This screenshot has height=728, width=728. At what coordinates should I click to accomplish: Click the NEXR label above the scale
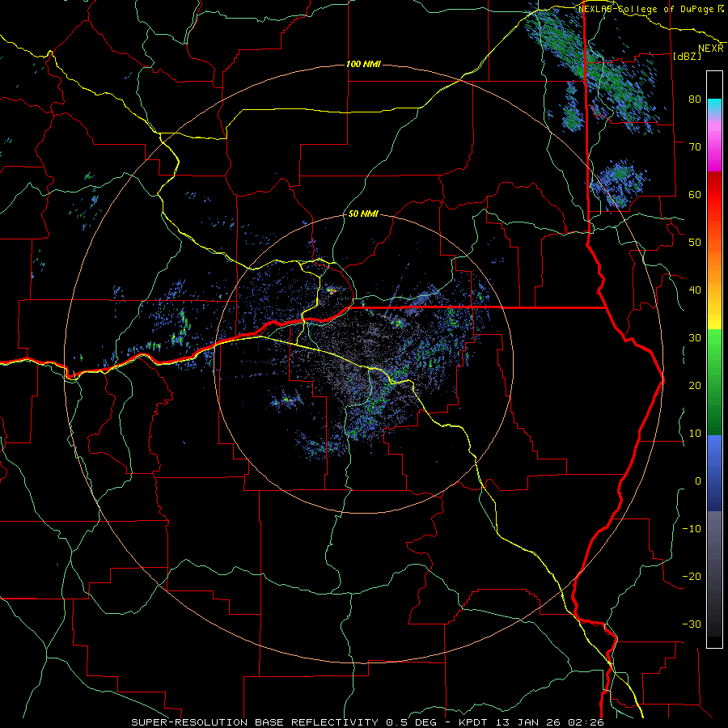pos(711,49)
